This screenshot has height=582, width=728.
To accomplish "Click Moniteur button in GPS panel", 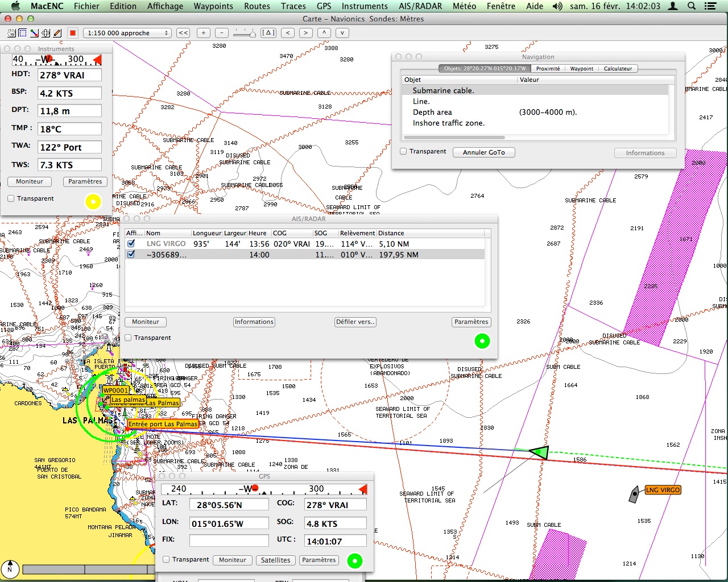I will pos(233,560).
